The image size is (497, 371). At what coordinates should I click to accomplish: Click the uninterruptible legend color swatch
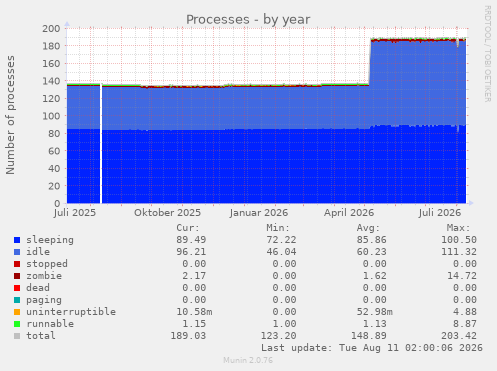pos(17,312)
